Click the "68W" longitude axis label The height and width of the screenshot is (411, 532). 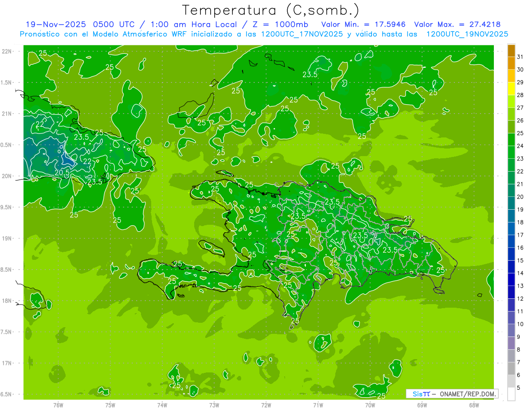click(x=474, y=405)
